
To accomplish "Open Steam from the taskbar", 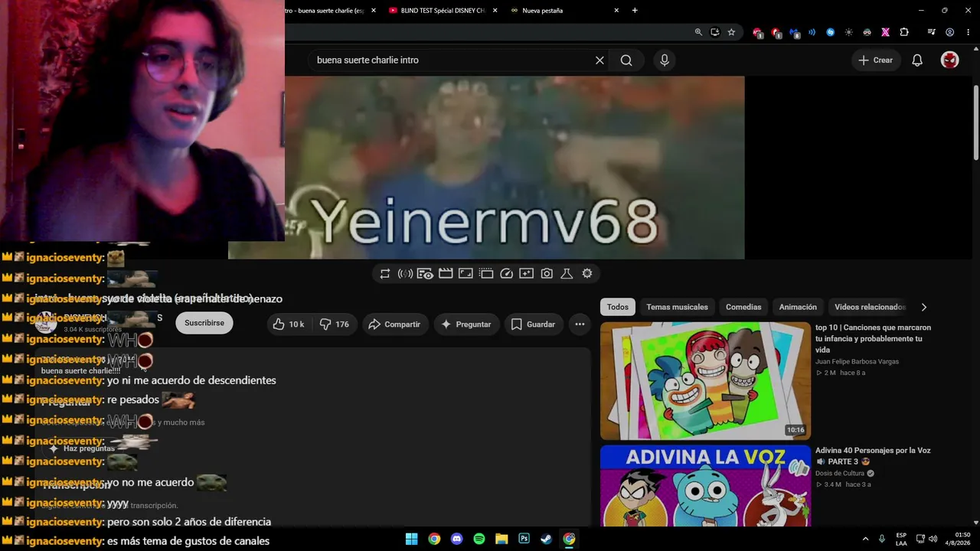I will 547,539.
